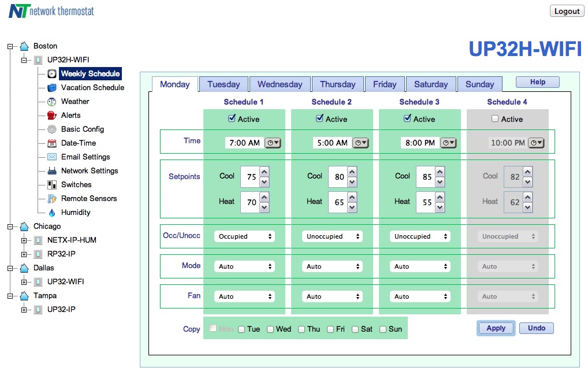Switch to the Saturday tab
Image resolution: width=588 pixels, height=375 pixels.
(431, 84)
